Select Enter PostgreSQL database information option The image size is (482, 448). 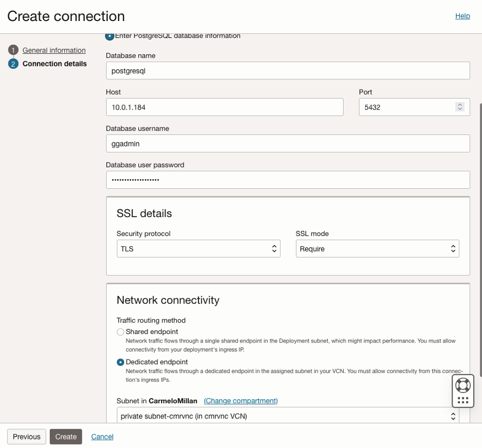coord(109,36)
